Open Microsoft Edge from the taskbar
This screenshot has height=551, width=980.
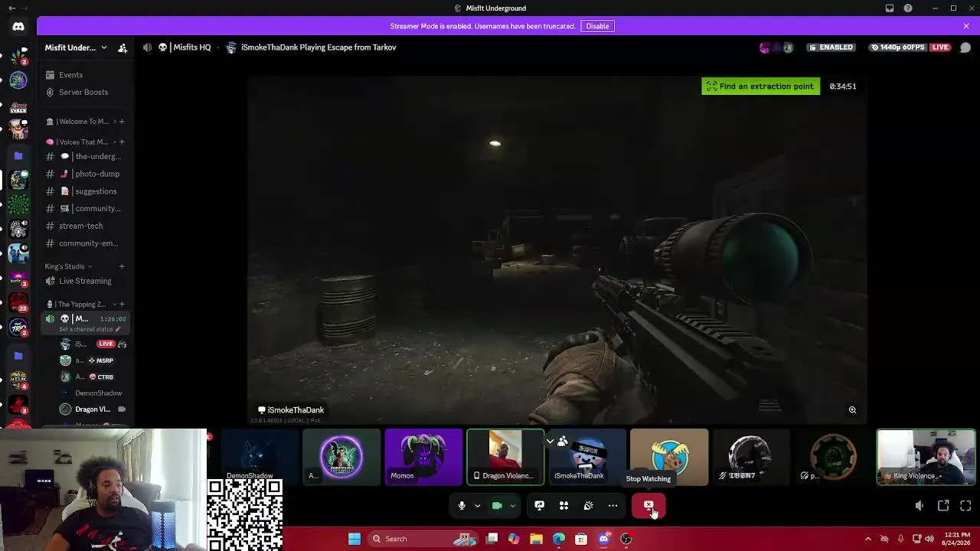559,539
